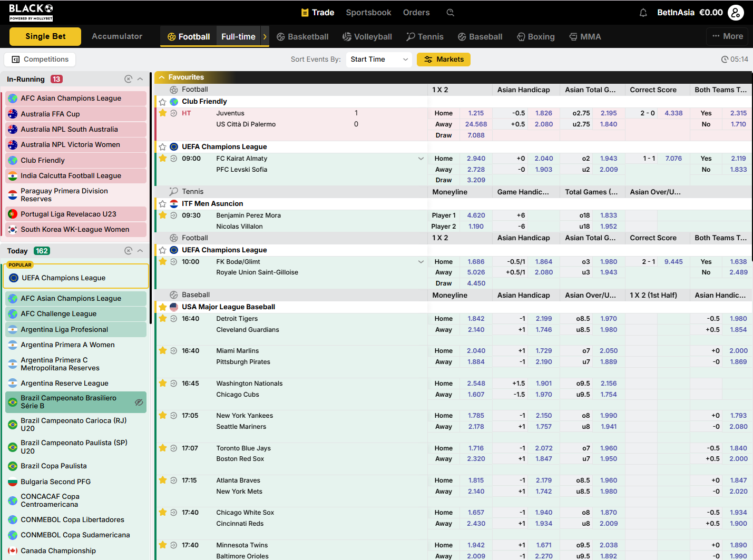Click the Portugal flag for Liga Revelacao
753x560 pixels.
coord(13,214)
